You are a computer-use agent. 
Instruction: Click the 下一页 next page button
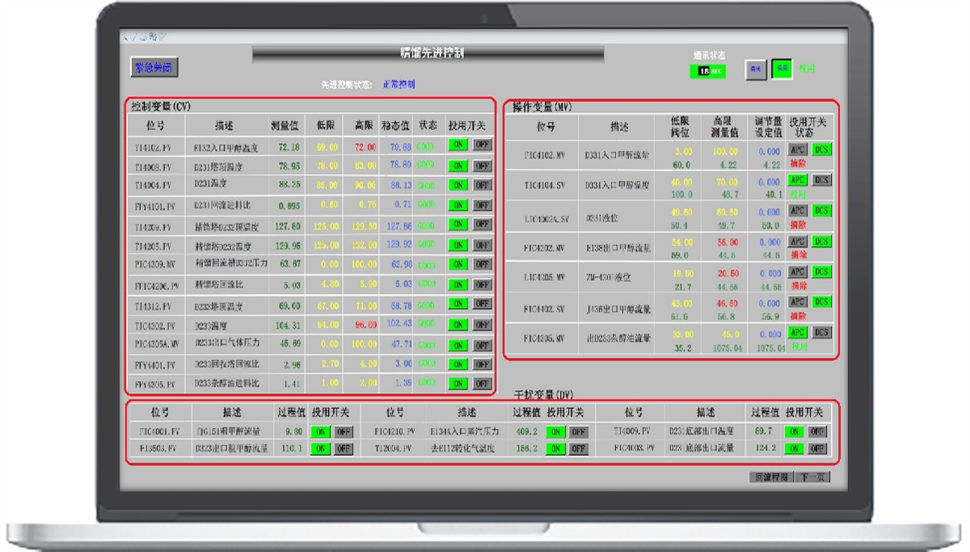coord(811,478)
